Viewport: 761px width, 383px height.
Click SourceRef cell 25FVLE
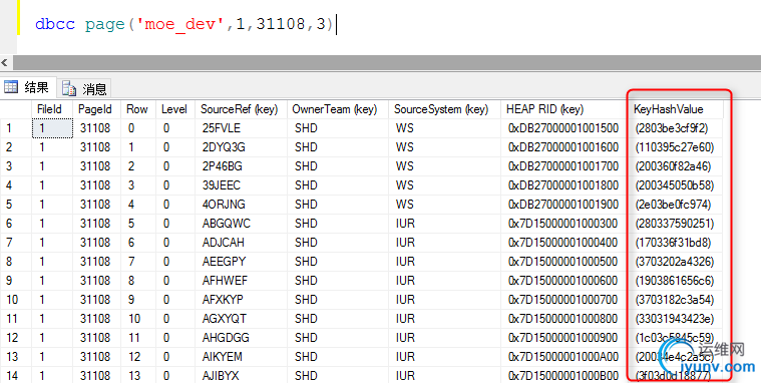(241, 128)
